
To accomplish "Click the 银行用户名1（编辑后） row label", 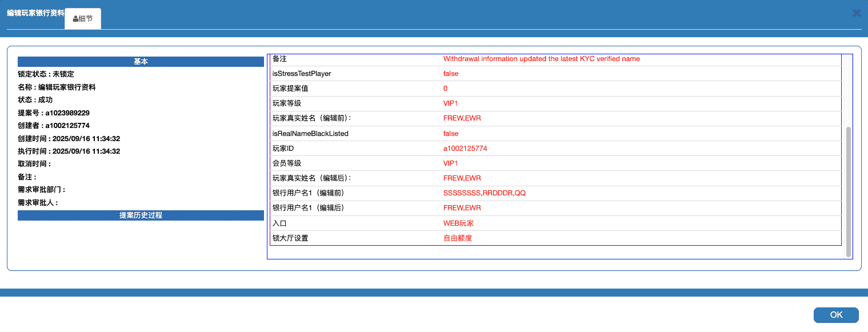I will tap(309, 208).
